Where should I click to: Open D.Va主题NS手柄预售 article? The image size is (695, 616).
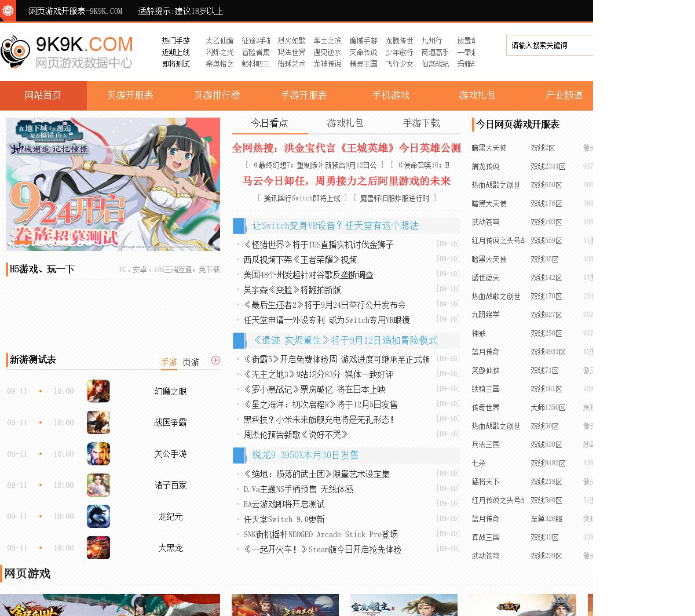298,489
